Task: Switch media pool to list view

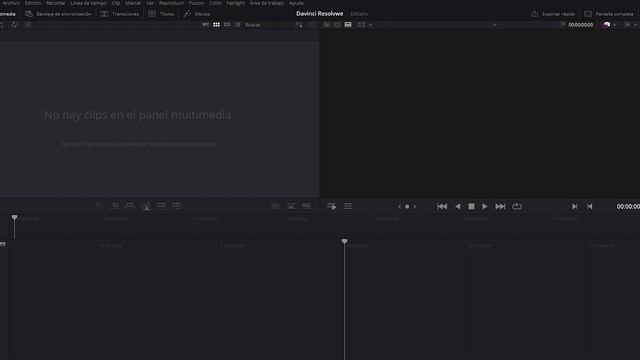Action: pos(238,25)
